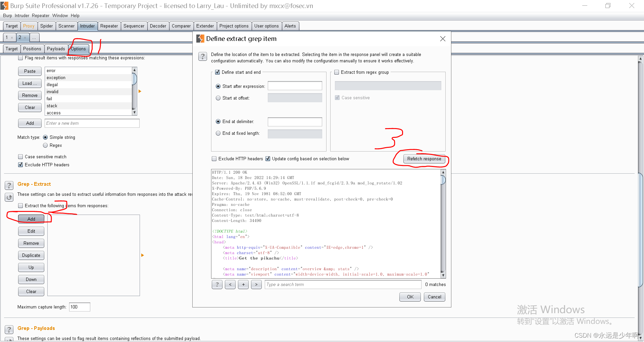Open the Positions sub-tab
Image resolution: width=644 pixels, height=342 pixels.
tap(32, 49)
